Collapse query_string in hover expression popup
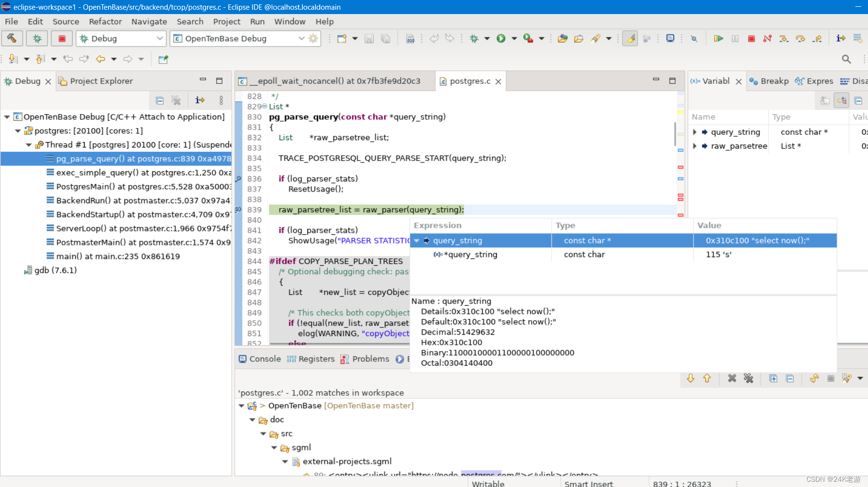Viewport: 868px width, 487px height. [417, 241]
